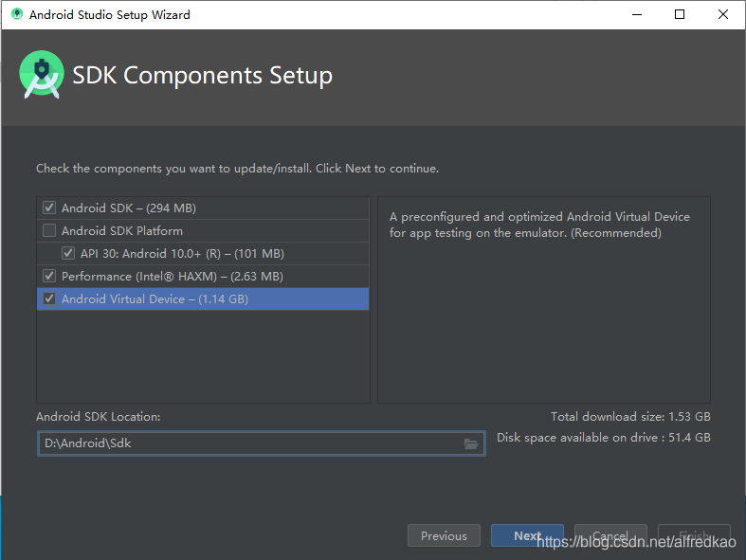746x560 pixels.
Task: Toggle API 30 Android 10.0+ checkbox
Action: (x=68, y=253)
